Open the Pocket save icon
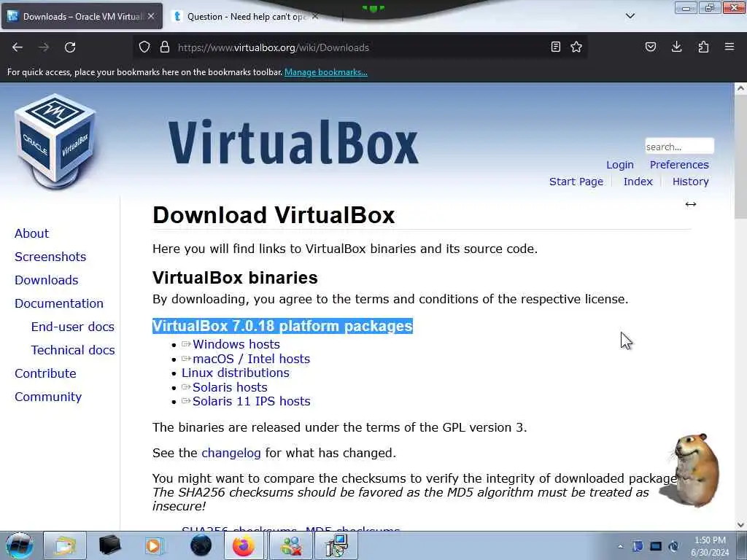Image resolution: width=747 pixels, height=560 pixels. [651, 47]
